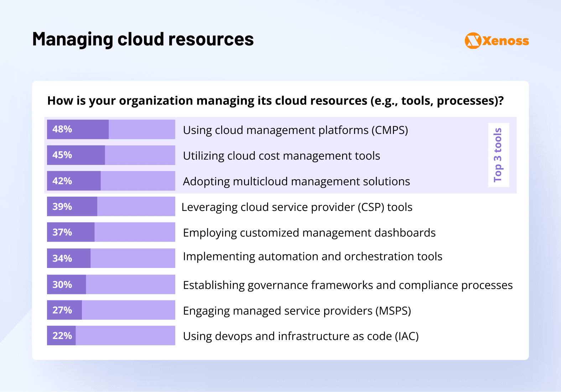Select Establishing governance frameworks label

click(x=348, y=285)
